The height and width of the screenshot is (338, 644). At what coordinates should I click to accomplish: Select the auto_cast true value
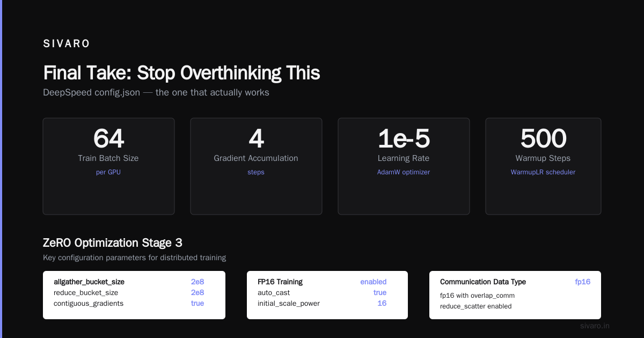[x=380, y=292]
